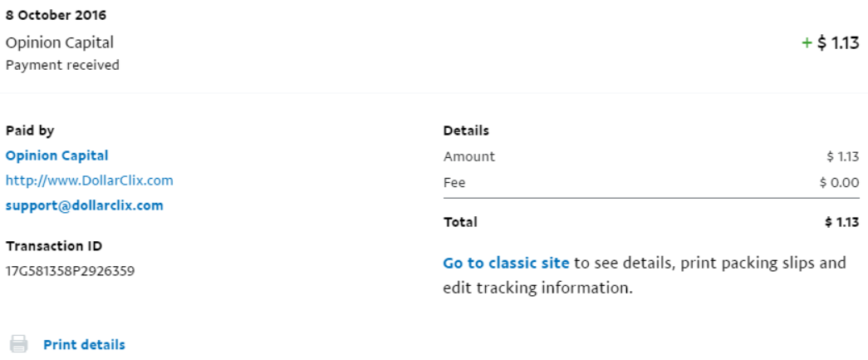The image size is (868, 360).
Task: Click the Details heading
Action: tap(466, 131)
